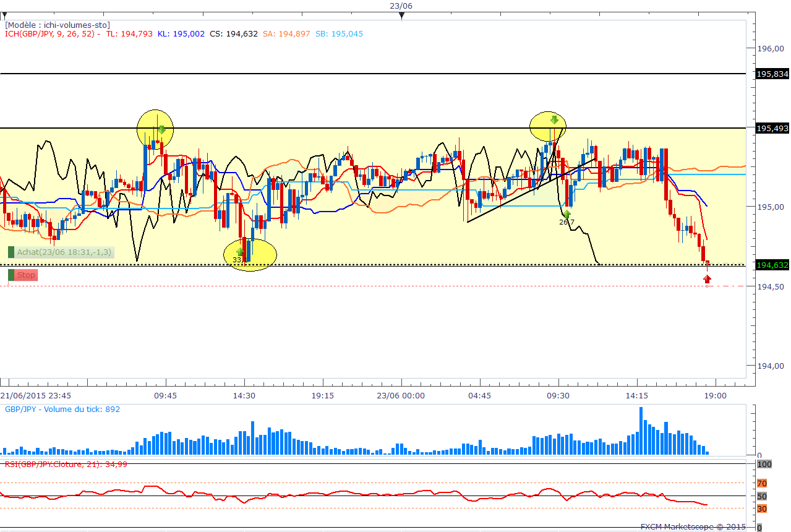Click the 09:30 time axis label
Screen dimensions: 791x532
(x=558, y=395)
